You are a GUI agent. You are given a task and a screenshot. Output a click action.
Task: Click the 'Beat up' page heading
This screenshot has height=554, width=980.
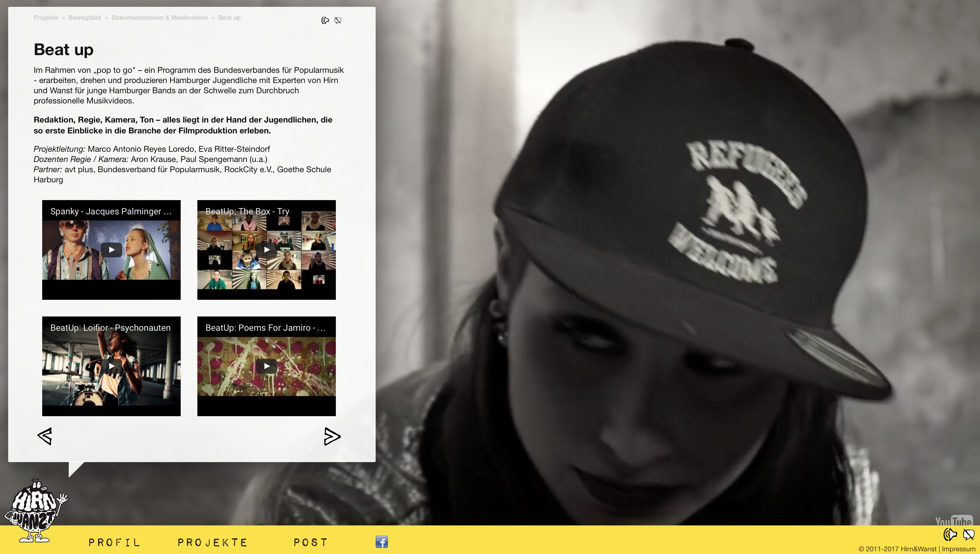(x=64, y=50)
